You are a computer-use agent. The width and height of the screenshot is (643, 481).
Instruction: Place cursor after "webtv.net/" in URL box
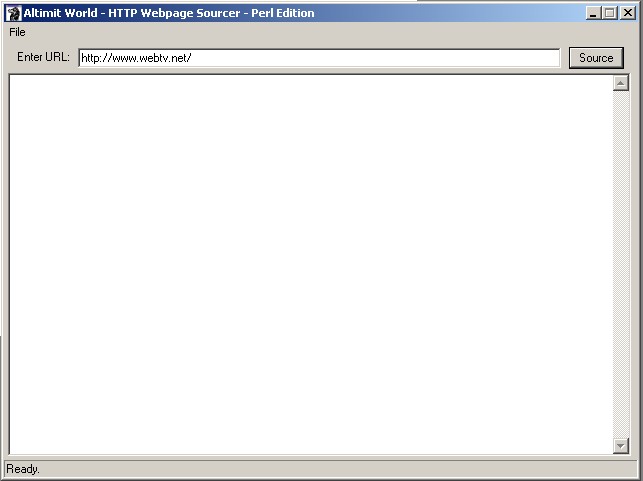pos(192,58)
